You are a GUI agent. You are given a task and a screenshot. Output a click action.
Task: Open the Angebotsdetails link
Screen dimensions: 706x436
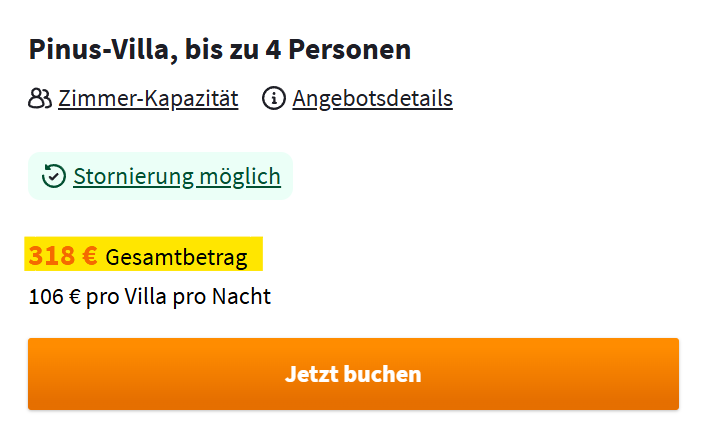click(x=372, y=99)
